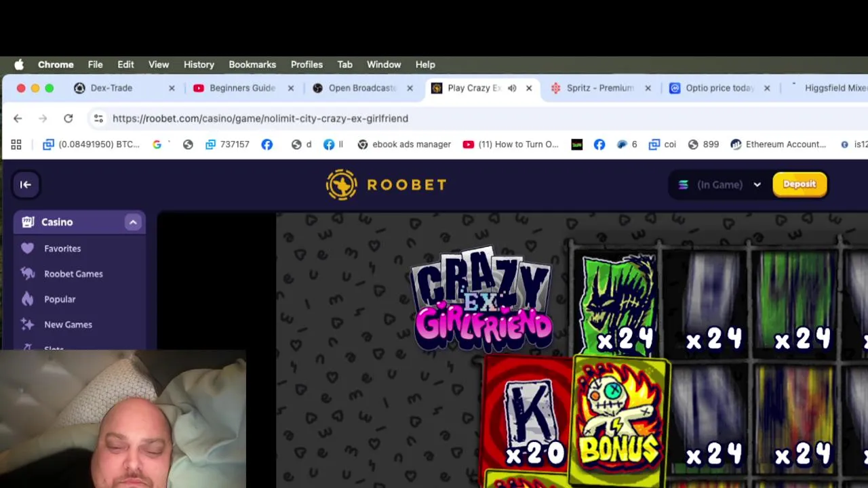The height and width of the screenshot is (488, 868).
Task: Open the 'd' bookmark
Action: 301,144
